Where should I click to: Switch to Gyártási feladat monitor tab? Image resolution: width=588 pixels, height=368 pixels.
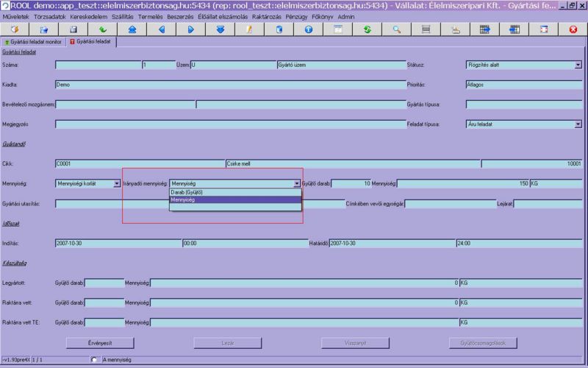[x=34, y=42]
